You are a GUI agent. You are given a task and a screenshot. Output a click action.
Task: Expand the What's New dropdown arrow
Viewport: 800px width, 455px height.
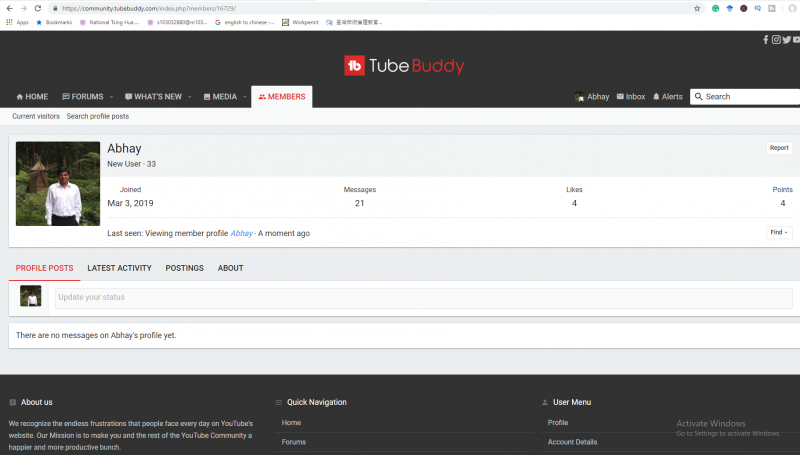pyautogui.click(x=190, y=97)
